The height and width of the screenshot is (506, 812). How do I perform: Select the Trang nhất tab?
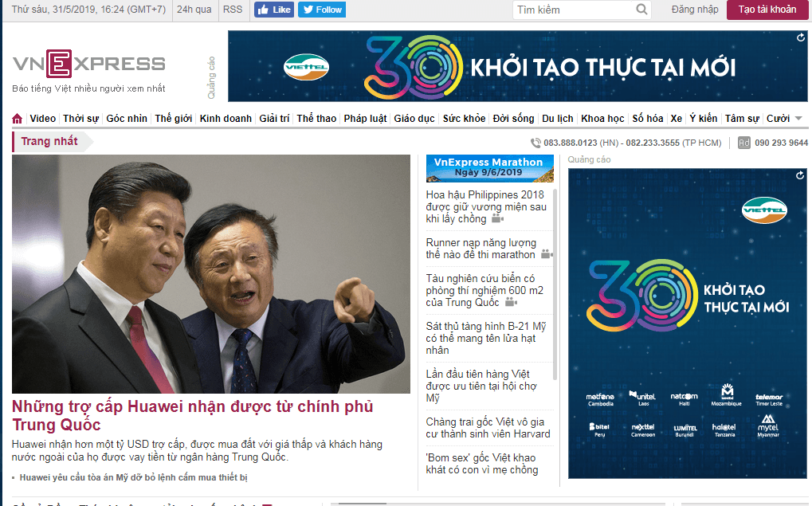pos(49,141)
